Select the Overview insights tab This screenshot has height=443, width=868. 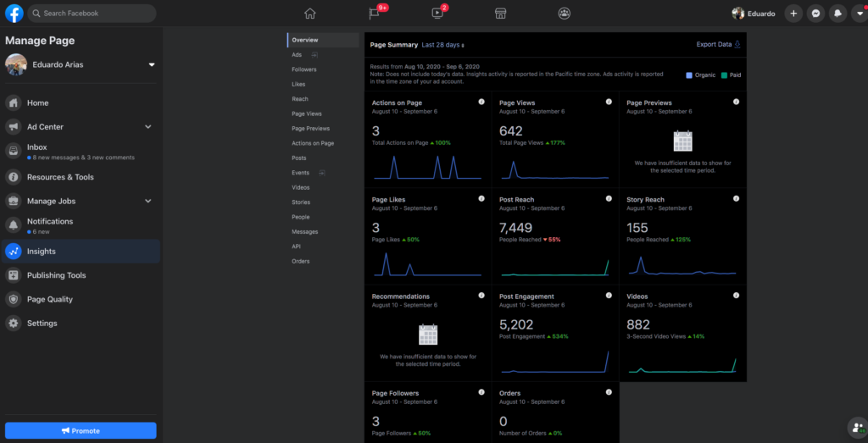(x=323, y=40)
